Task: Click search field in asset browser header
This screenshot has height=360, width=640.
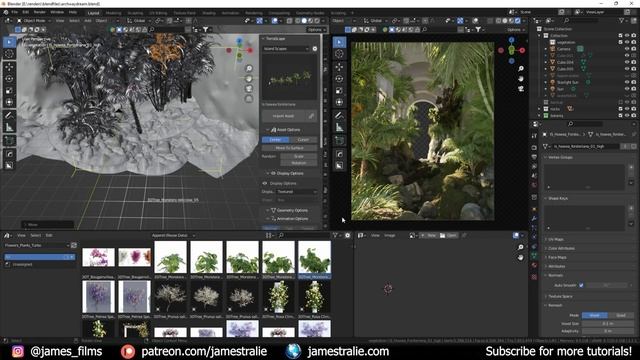Action: pyautogui.click(x=304, y=236)
